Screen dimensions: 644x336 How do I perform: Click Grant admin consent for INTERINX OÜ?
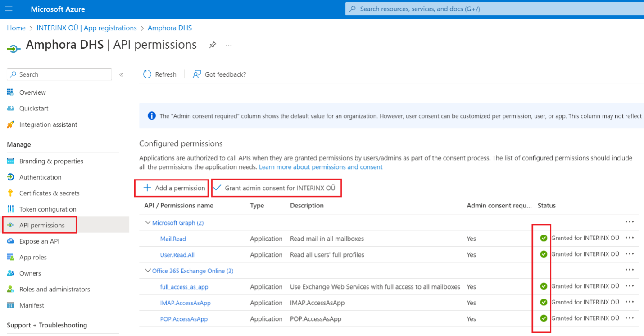pos(275,188)
